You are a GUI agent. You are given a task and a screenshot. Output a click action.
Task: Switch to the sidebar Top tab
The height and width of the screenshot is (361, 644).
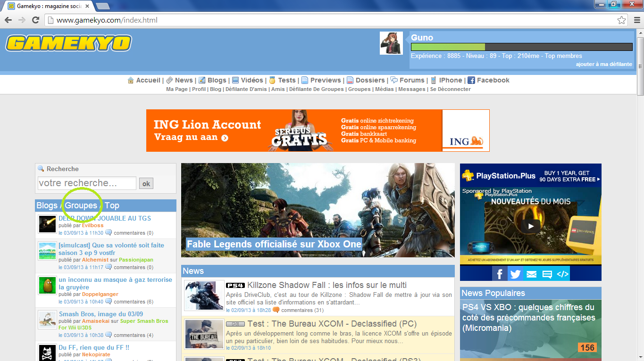112,205
